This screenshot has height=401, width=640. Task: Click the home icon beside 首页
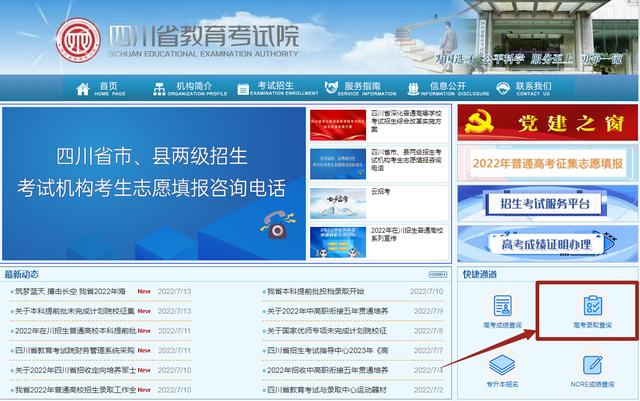click(83, 89)
